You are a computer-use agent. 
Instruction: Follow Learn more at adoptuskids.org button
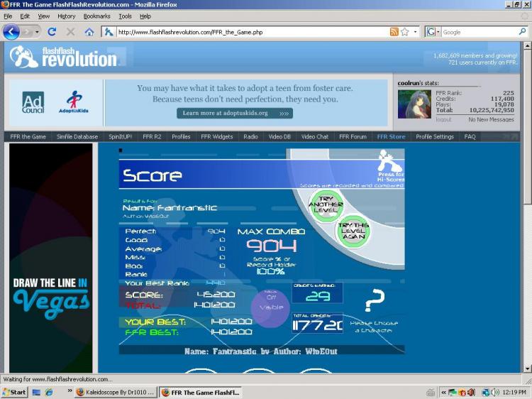coord(235,113)
